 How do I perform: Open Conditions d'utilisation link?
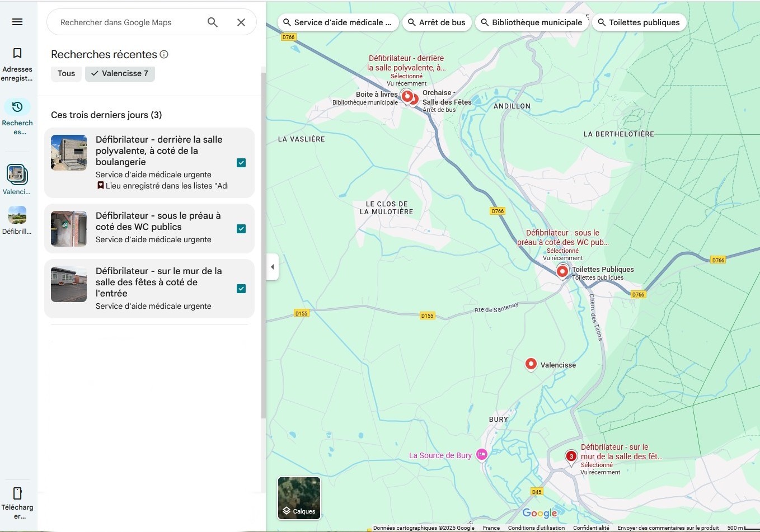[536, 528]
